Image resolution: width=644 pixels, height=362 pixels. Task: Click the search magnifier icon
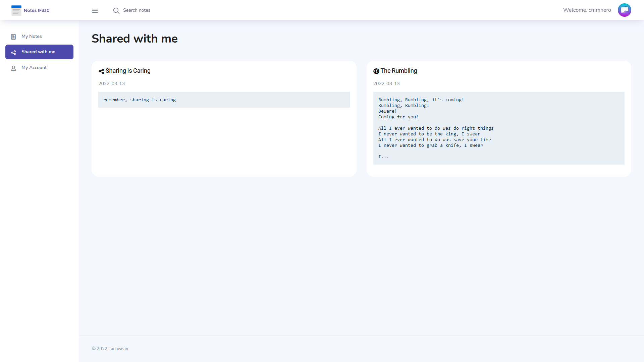coord(116,11)
